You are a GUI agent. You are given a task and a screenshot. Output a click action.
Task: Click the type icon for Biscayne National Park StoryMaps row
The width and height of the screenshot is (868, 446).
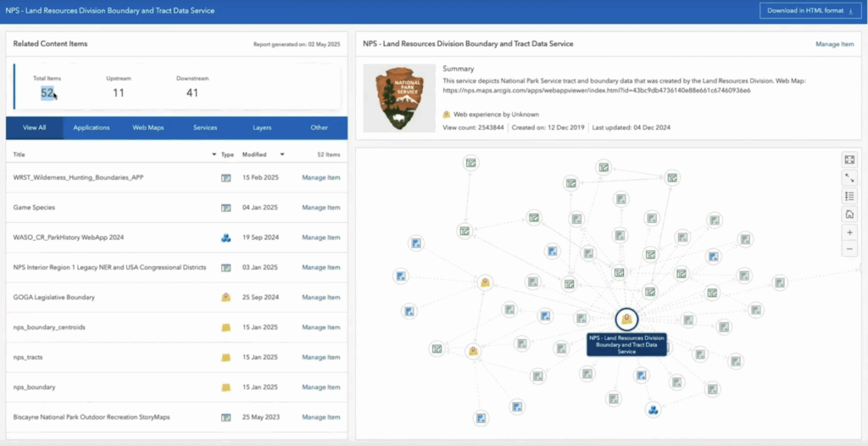click(225, 417)
